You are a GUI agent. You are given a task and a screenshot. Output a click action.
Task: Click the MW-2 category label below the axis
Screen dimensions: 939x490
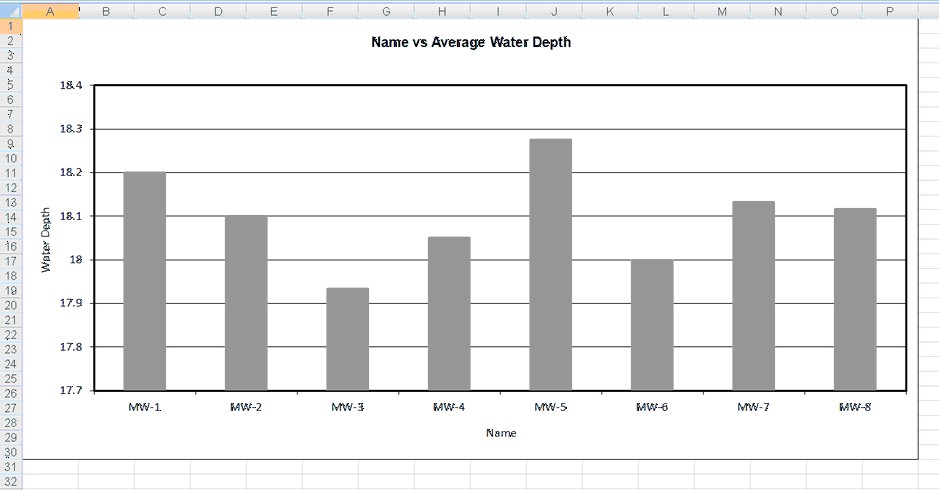click(x=246, y=407)
